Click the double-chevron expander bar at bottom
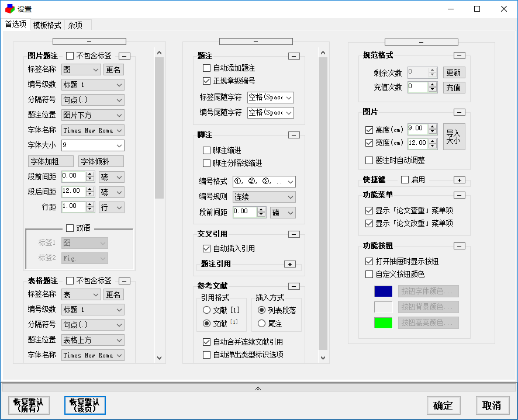Image resolution: width=518 pixels, height=420 pixels. tap(258, 388)
